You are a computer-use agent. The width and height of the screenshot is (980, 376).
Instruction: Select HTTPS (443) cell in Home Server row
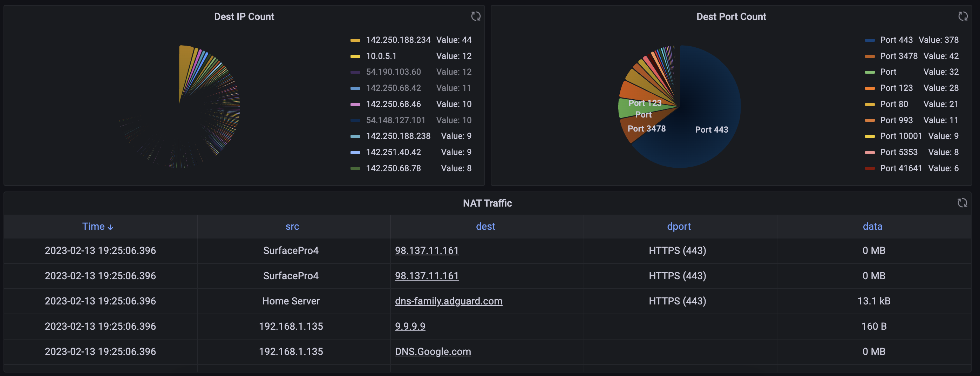[677, 301]
